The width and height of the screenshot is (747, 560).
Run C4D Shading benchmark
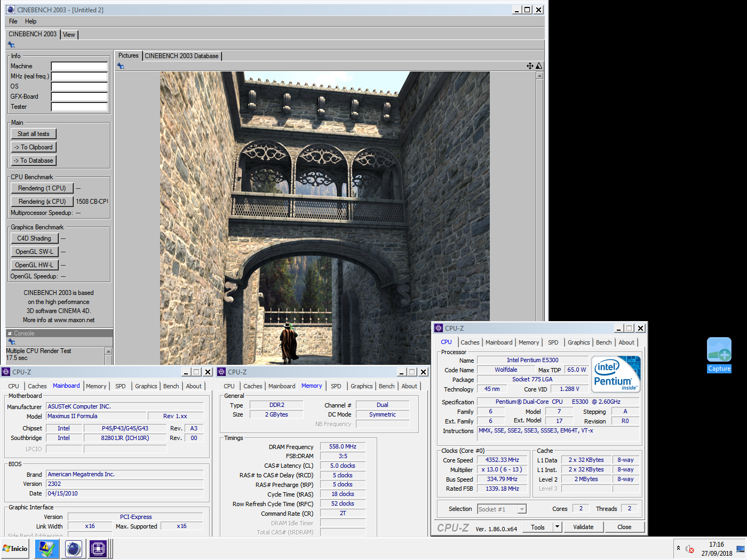pyautogui.click(x=34, y=238)
